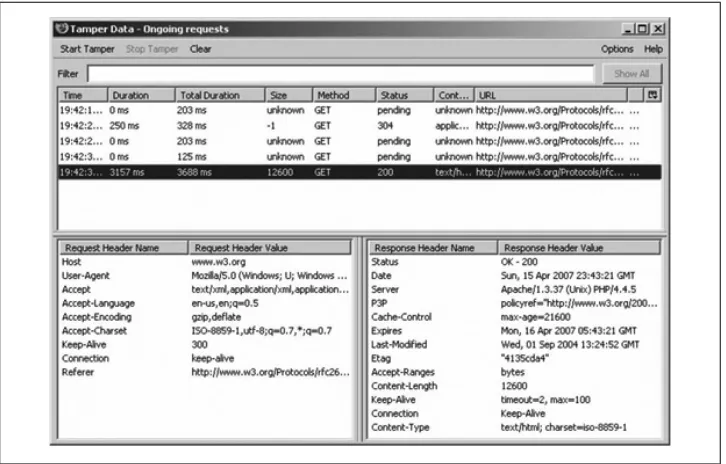Click the Request Header Name column header
This screenshot has height=464, width=726.
click(x=124, y=248)
